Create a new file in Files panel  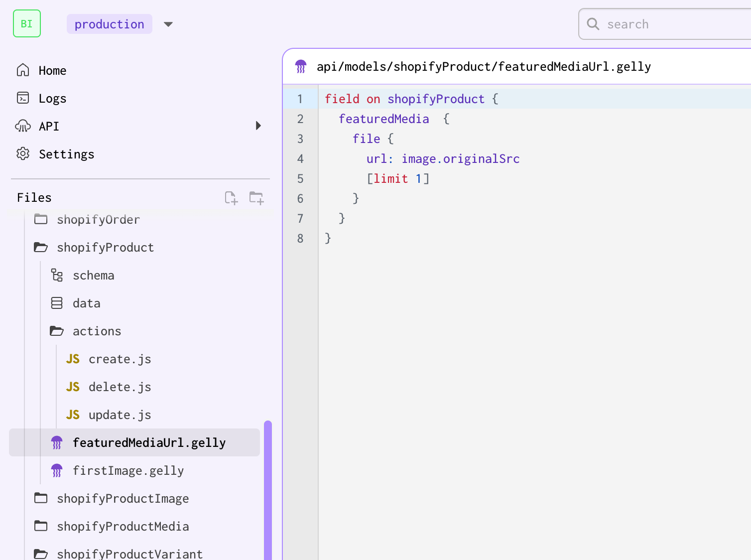[231, 198]
